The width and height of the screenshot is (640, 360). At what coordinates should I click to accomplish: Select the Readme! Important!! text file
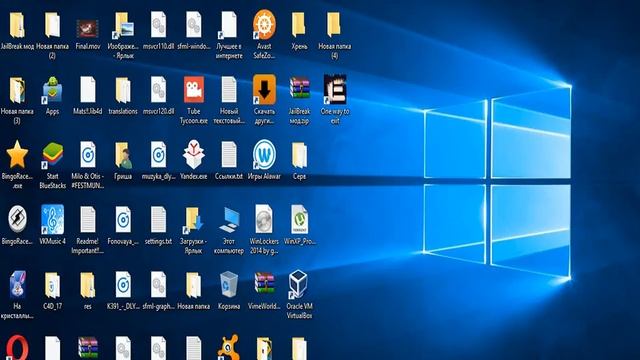[88, 220]
